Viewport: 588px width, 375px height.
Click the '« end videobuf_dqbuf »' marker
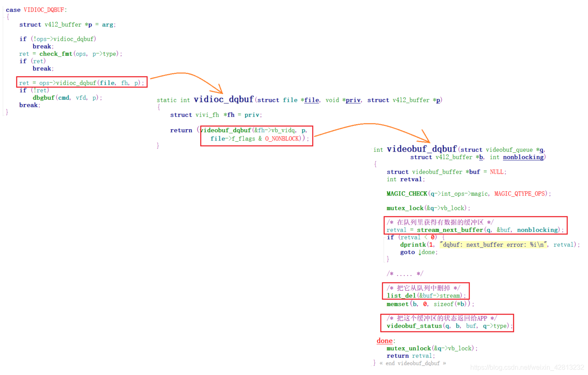click(x=412, y=364)
